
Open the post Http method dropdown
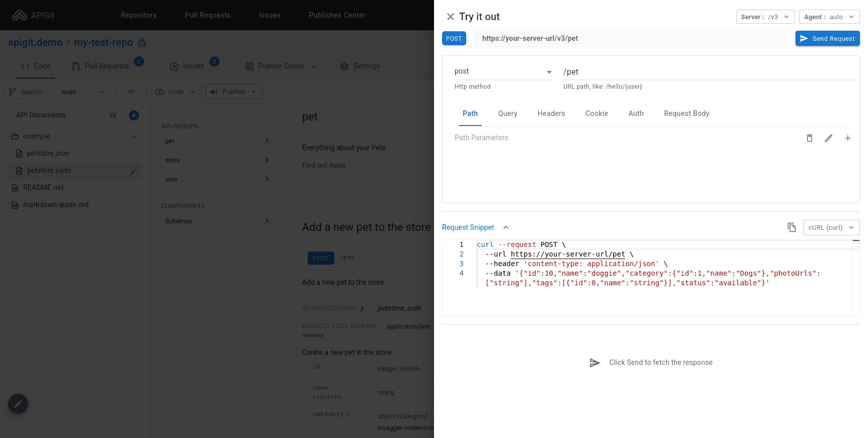coord(504,72)
